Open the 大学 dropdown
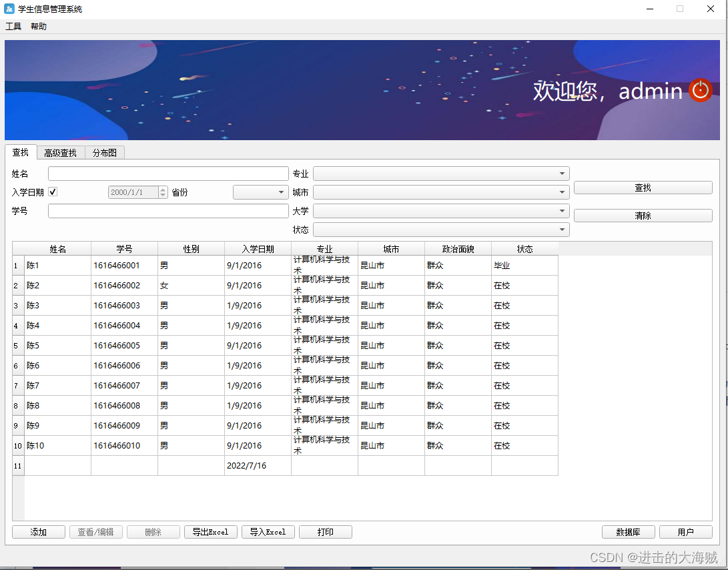 441,211
